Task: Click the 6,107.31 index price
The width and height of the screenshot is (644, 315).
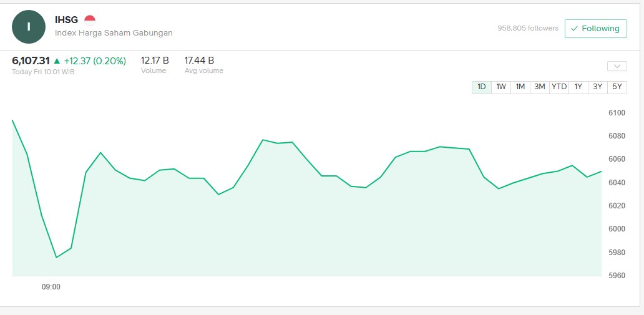Action: point(31,61)
